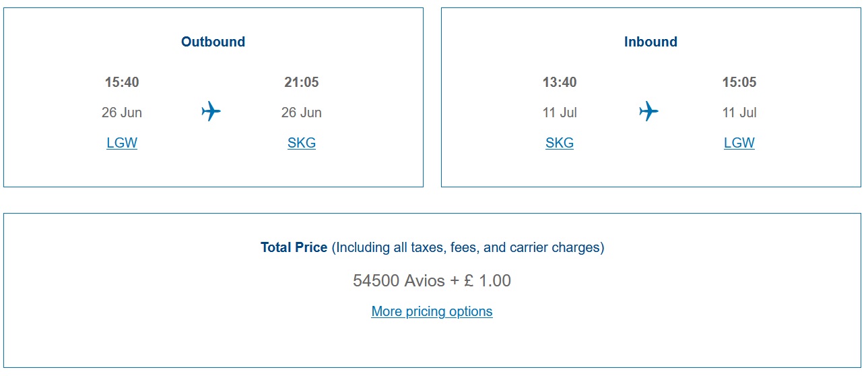Click the Total Price label
The width and height of the screenshot is (868, 376).
[x=294, y=247]
